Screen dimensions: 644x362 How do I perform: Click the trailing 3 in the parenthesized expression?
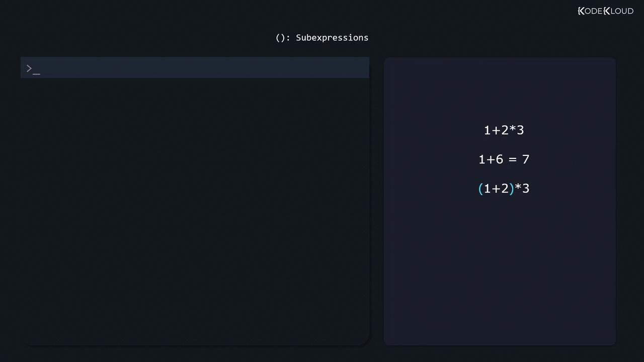click(526, 189)
